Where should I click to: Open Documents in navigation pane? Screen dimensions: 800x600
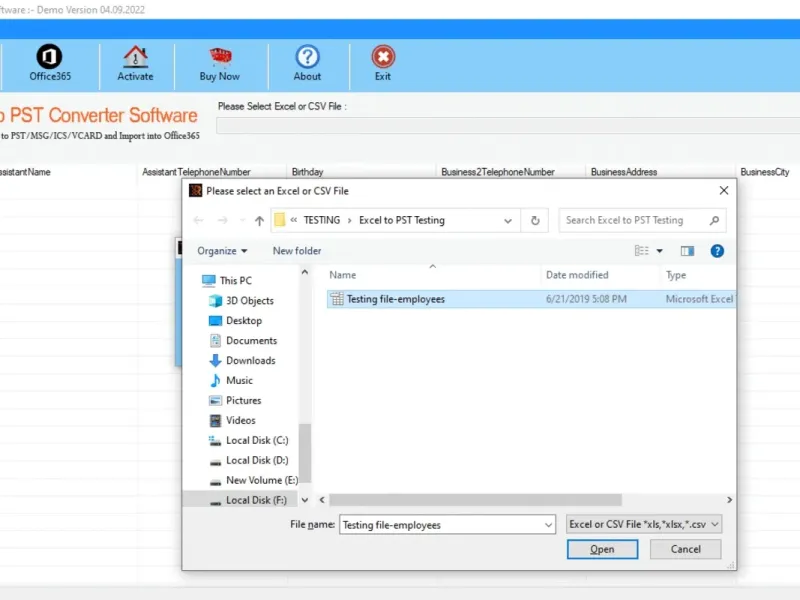[243, 340]
